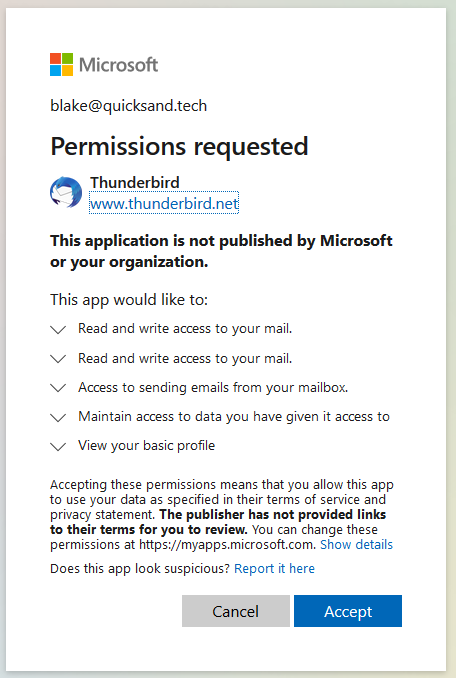Click the Thunderbird application name
The width and height of the screenshot is (456, 678).
coord(134,182)
